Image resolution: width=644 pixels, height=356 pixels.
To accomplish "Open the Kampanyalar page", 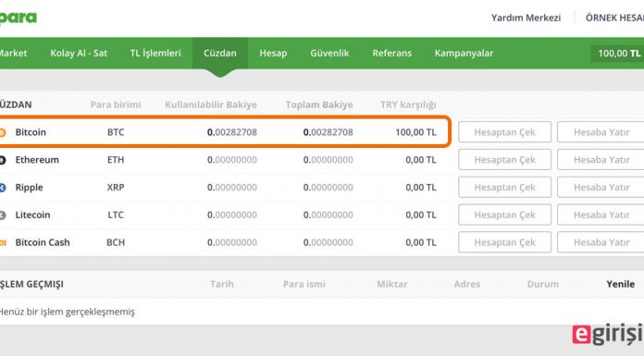I will pos(464,53).
